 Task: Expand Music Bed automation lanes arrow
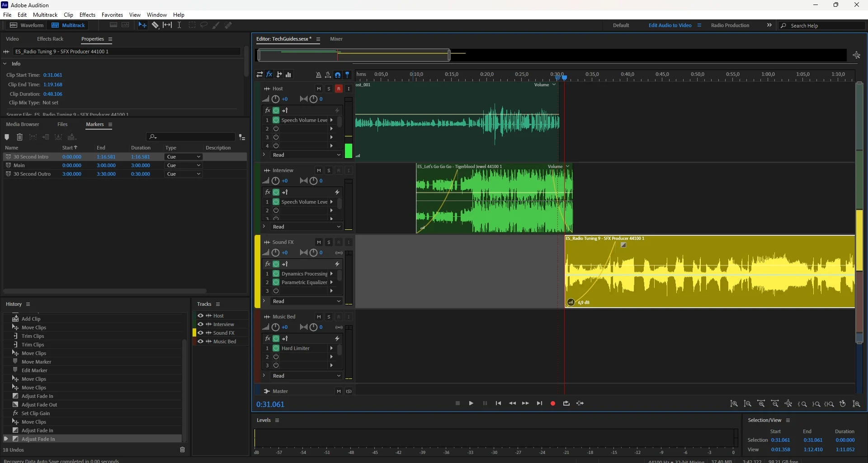pyautogui.click(x=264, y=375)
